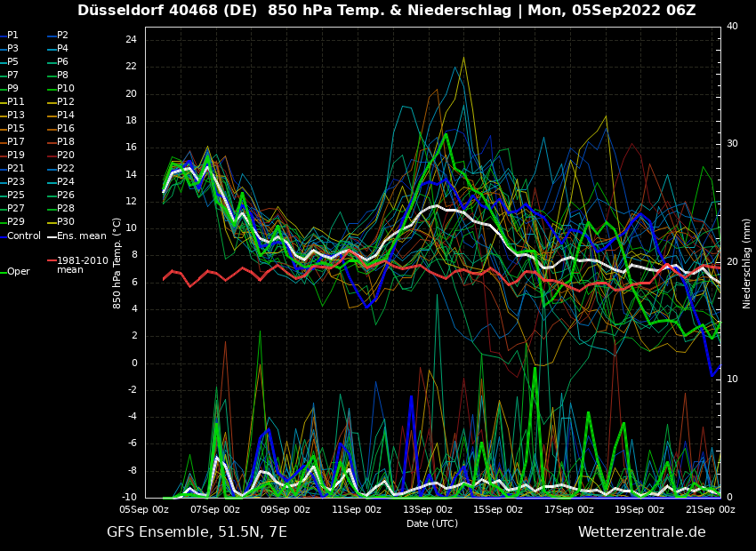756x551 pixels.
Task: Click the 05Sep 00z date tick
Action: click(144, 510)
